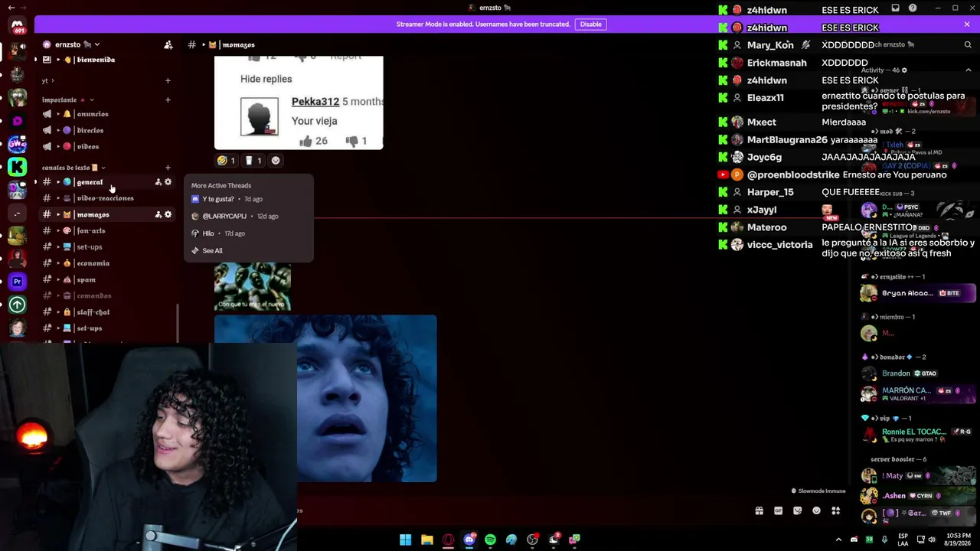View member .Ashen in member list
Screen dimensions: 980x551
(917, 496)
